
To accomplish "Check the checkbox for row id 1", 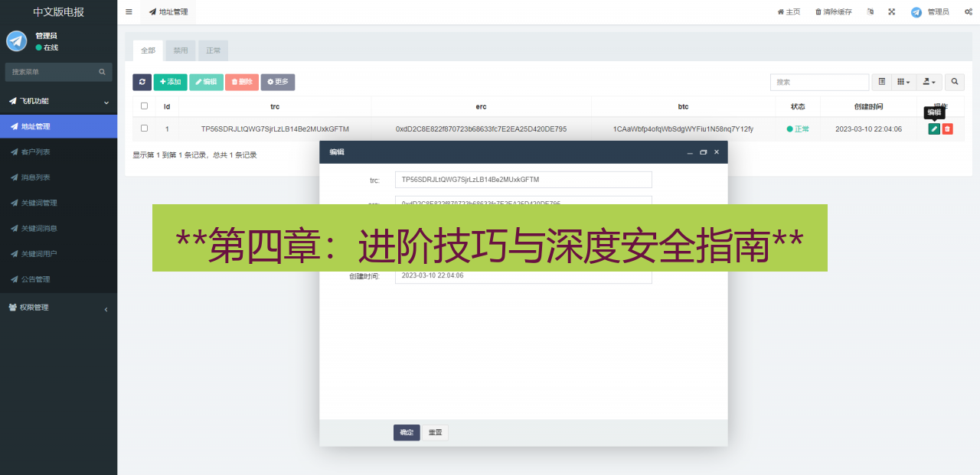I will point(144,129).
